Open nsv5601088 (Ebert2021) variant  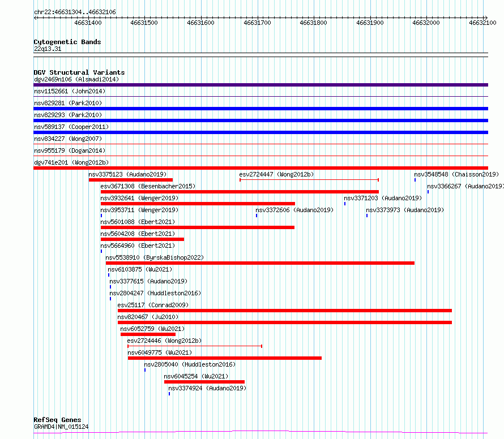pyautogui.click(x=138, y=222)
